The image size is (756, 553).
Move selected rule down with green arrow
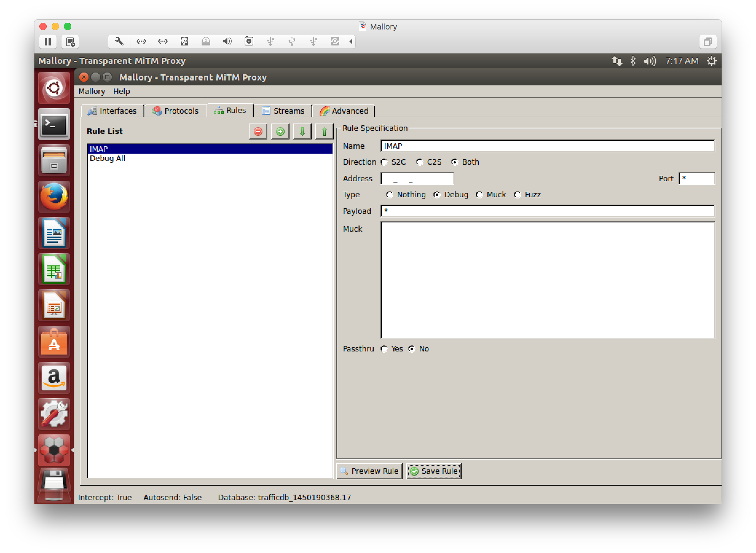click(x=302, y=131)
